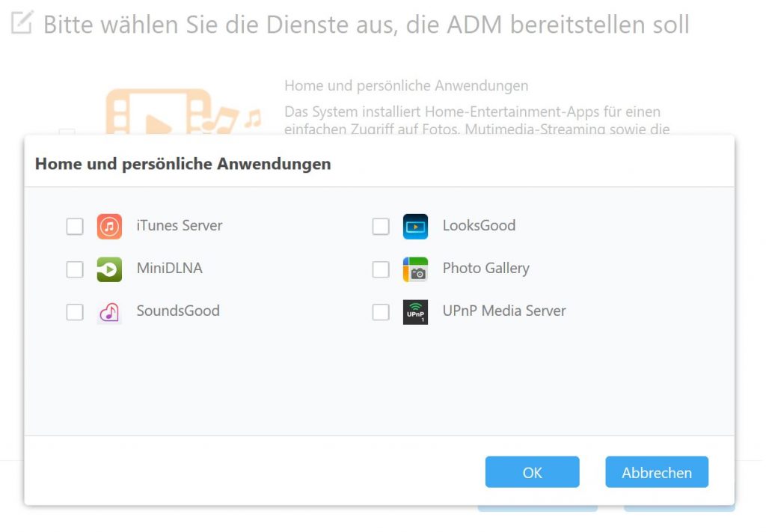
Task: Click the UPnP Media Server label text
Action: tap(504, 311)
